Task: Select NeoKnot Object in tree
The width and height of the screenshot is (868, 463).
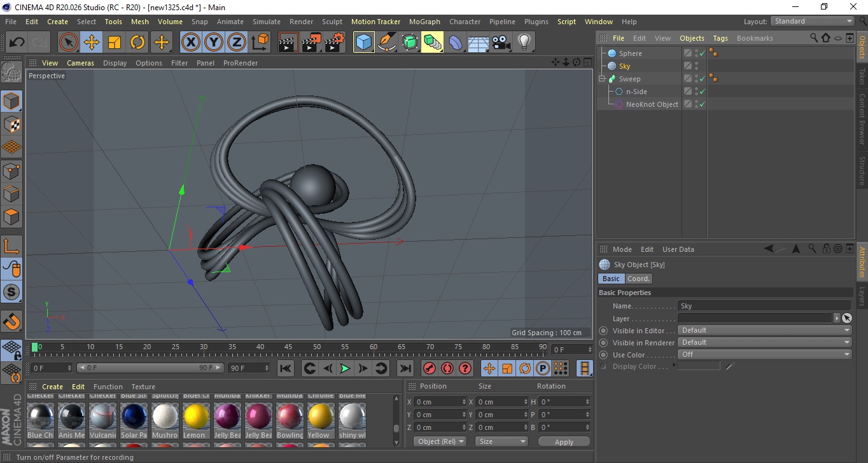Action: tap(652, 104)
